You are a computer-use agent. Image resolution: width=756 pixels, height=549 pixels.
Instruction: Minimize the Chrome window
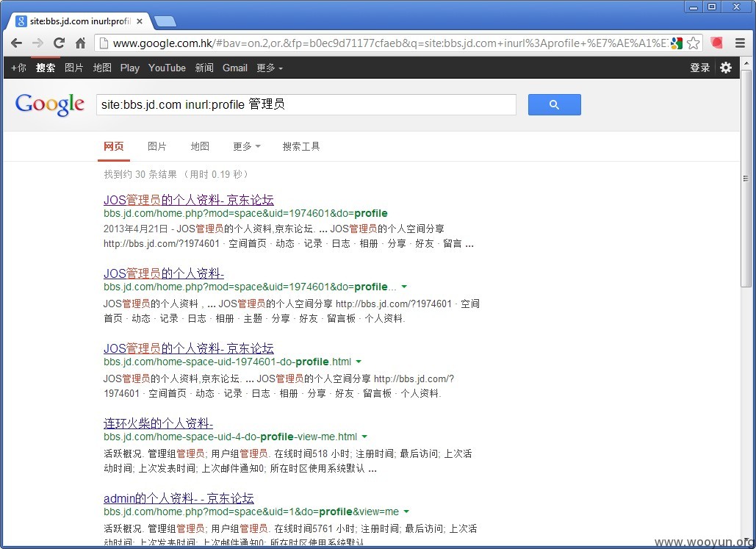click(694, 7)
